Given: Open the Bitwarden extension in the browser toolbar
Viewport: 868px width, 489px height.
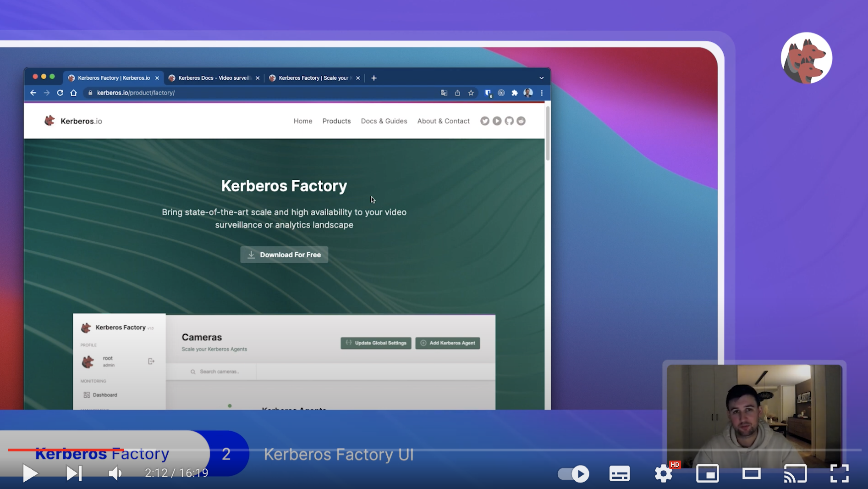Looking at the screenshot, I should pos(488,93).
